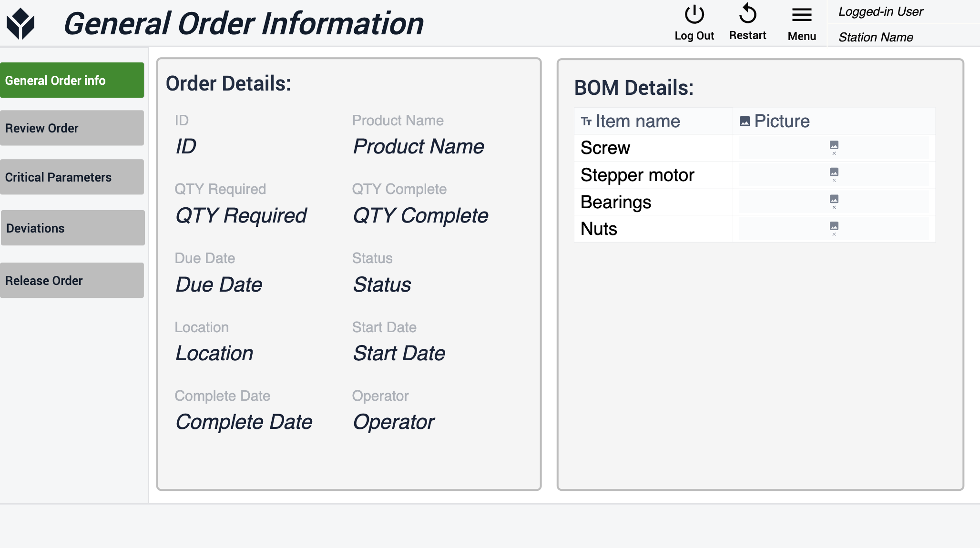Click the Tulip logo icon
Image resolution: width=980 pixels, height=548 pixels.
20,24
